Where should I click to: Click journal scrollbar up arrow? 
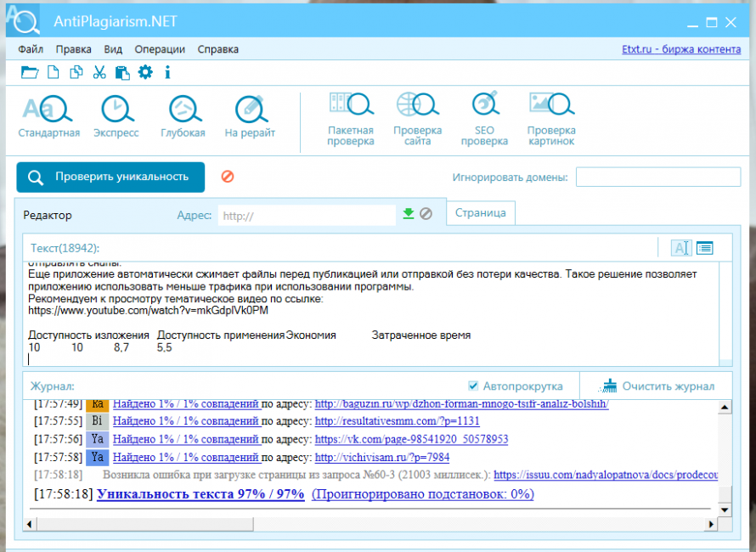click(x=725, y=408)
